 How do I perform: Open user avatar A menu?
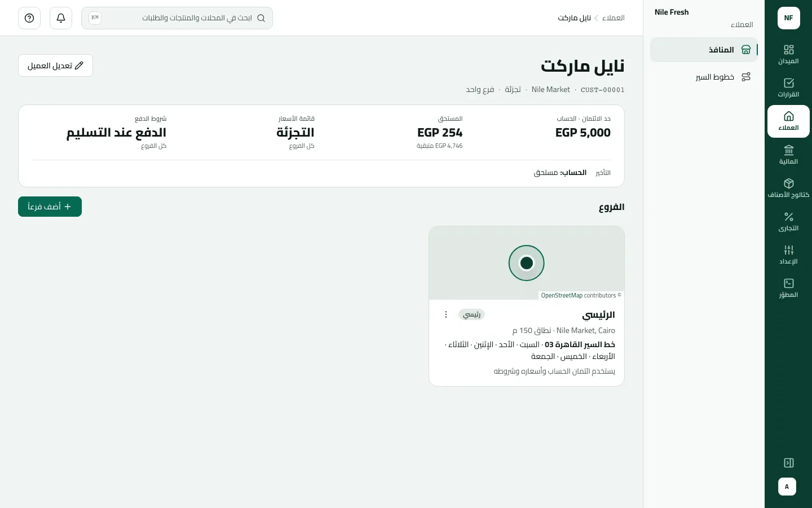pyautogui.click(x=787, y=487)
